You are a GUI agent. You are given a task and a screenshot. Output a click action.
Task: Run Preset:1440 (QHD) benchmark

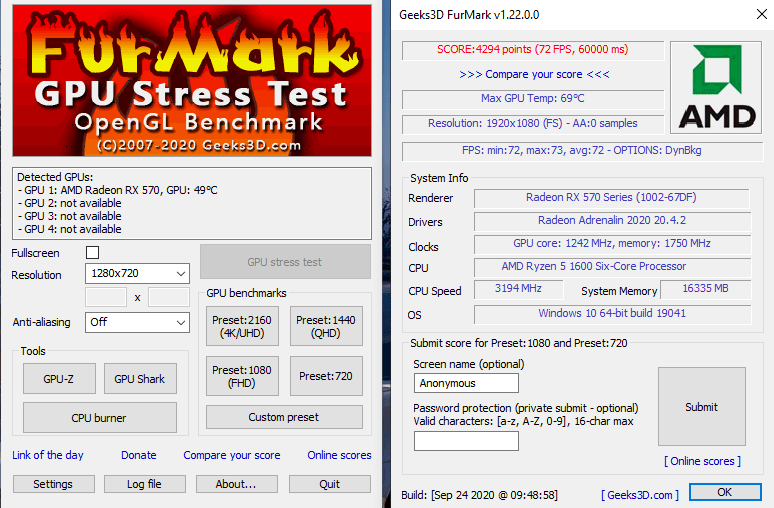point(326,326)
